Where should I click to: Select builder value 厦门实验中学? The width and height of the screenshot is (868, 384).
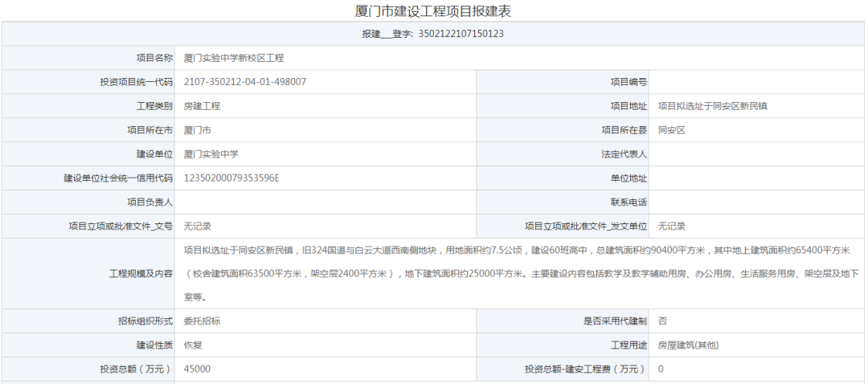[211, 154]
